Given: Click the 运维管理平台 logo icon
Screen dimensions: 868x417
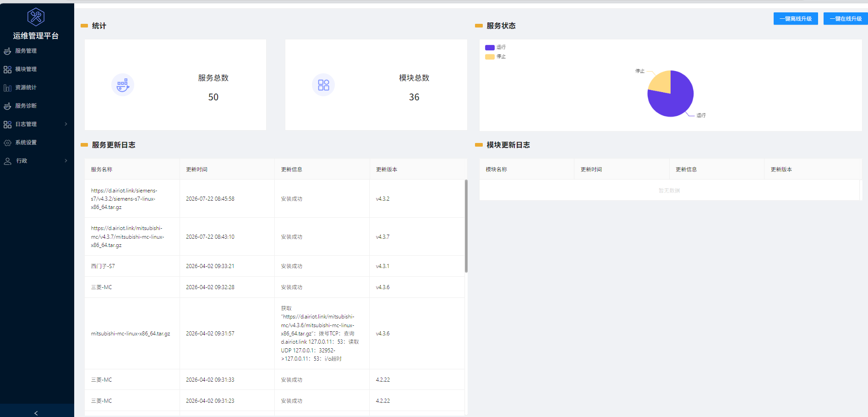Looking at the screenshot, I should 36,17.
